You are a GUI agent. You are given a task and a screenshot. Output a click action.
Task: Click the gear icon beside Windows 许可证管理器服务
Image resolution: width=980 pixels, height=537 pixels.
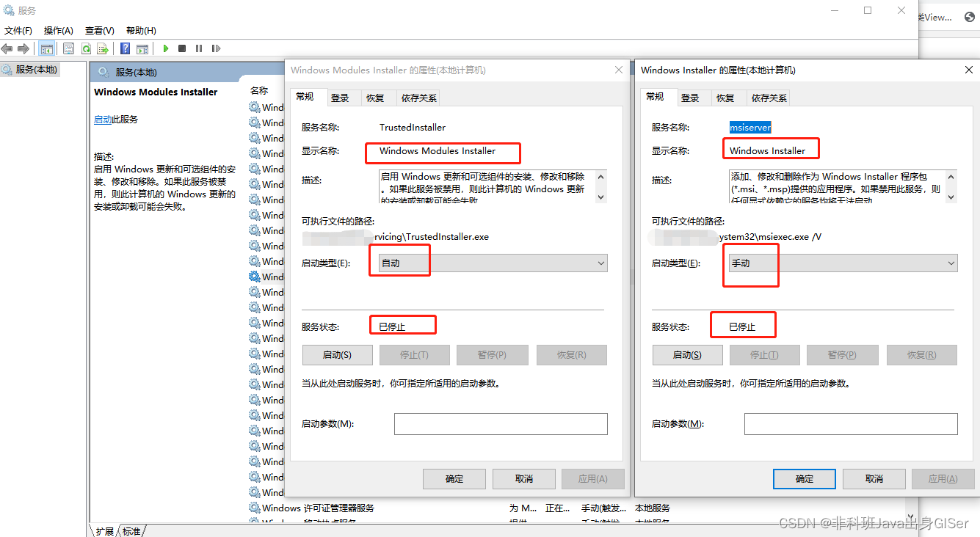click(255, 508)
